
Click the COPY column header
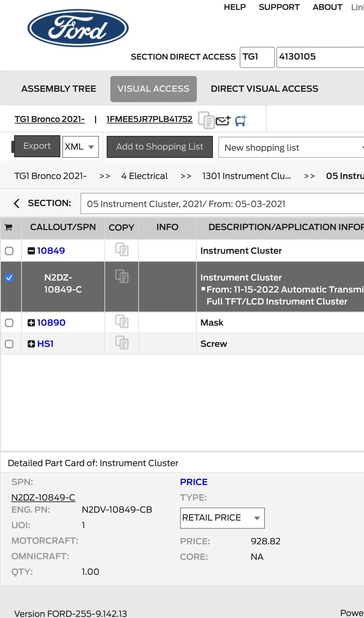[x=122, y=228]
